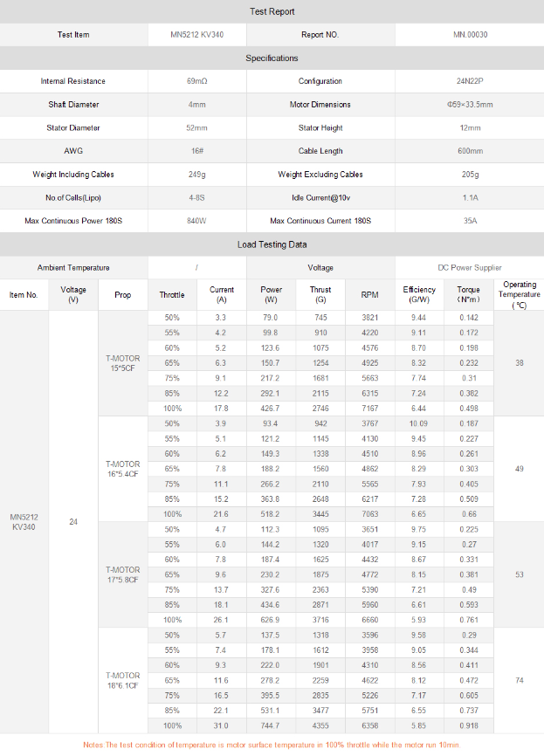Click the '24N22P' configuration value

click(470, 81)
